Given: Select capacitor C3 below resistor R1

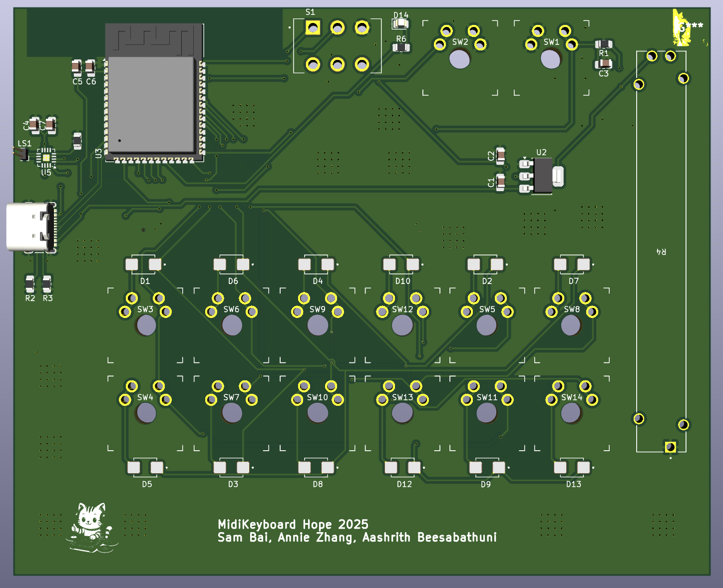Looking at the screenshot, I should [604, 64].
